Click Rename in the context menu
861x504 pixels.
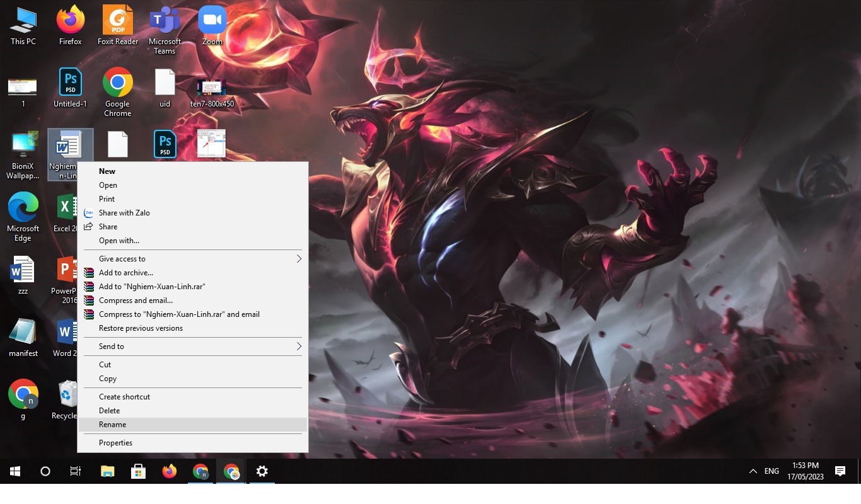point(193,425)
